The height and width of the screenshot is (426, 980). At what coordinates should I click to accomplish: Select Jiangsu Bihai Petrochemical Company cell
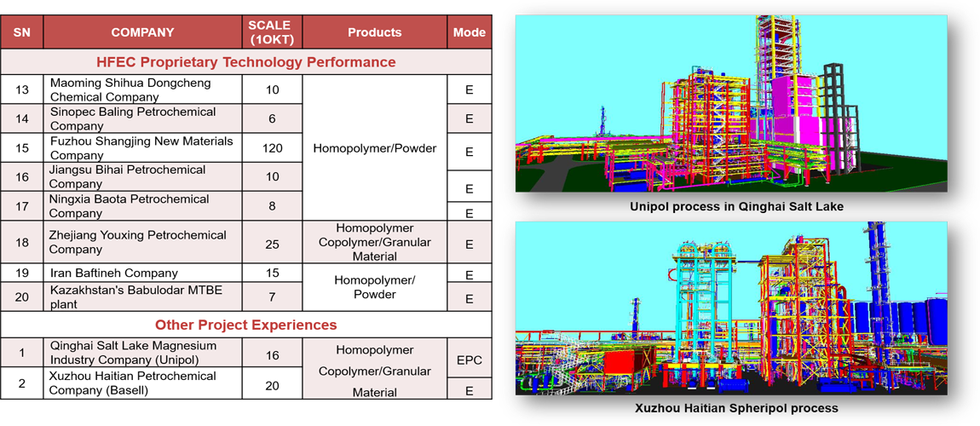[142, 176]
